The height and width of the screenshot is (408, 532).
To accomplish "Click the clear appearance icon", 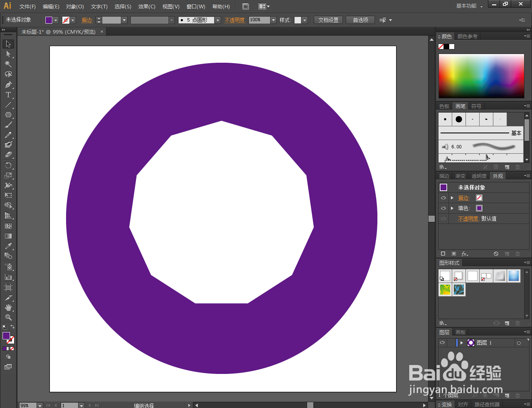I will click(x=496, y=254).
